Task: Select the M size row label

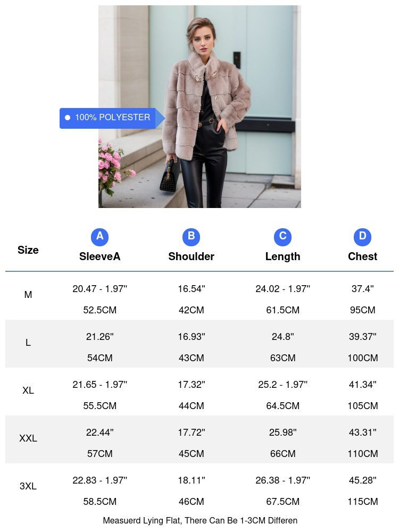Action: 28,295
